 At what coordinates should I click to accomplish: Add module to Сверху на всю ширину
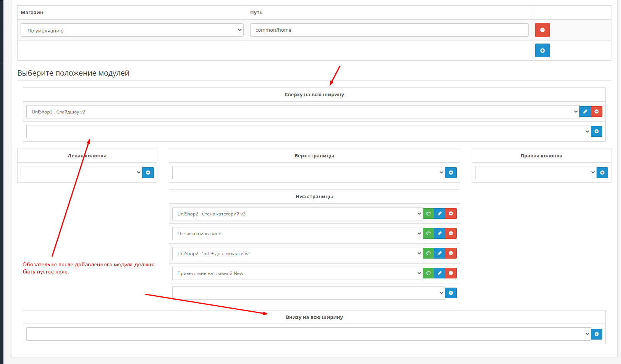(x=597, y=131)
